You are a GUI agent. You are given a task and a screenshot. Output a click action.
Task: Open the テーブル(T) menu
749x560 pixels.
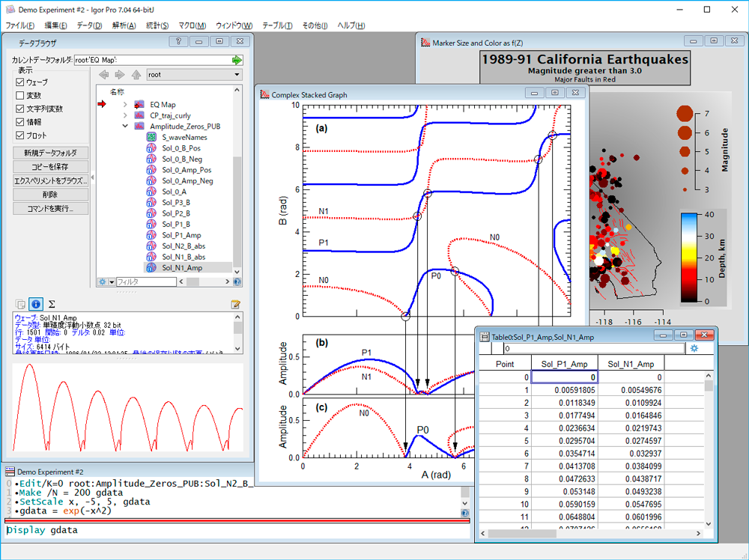coord(277,25)
